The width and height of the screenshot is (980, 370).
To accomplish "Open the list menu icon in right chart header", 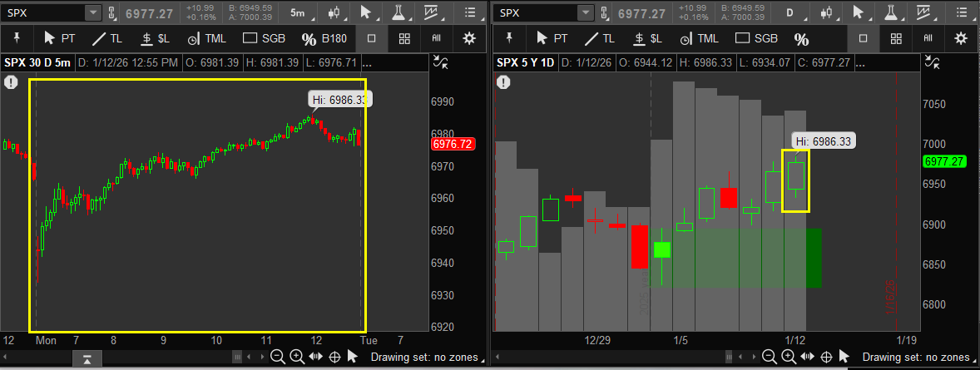I will pyautogui.click(x=959, y=13).
